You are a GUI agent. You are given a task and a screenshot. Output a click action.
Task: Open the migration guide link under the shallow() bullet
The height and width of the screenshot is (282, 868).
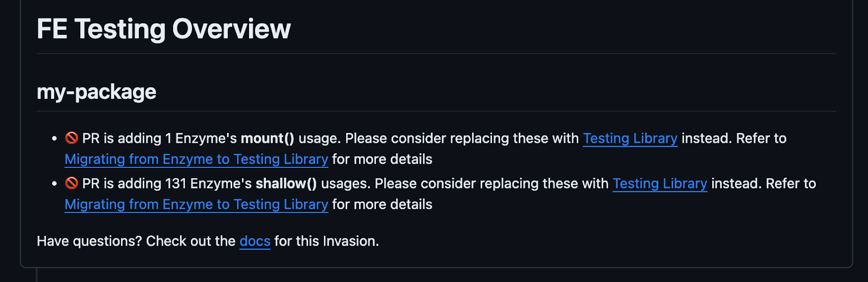(x=196, y=204)
